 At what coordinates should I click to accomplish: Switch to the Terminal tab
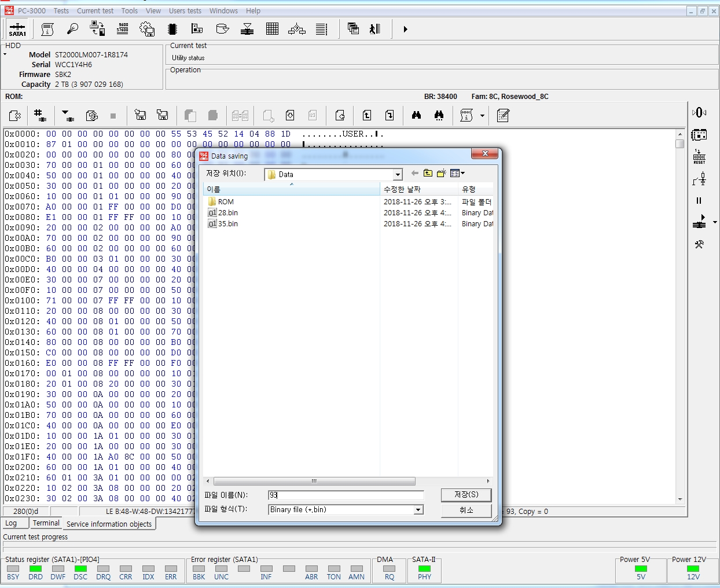[46, 523]
